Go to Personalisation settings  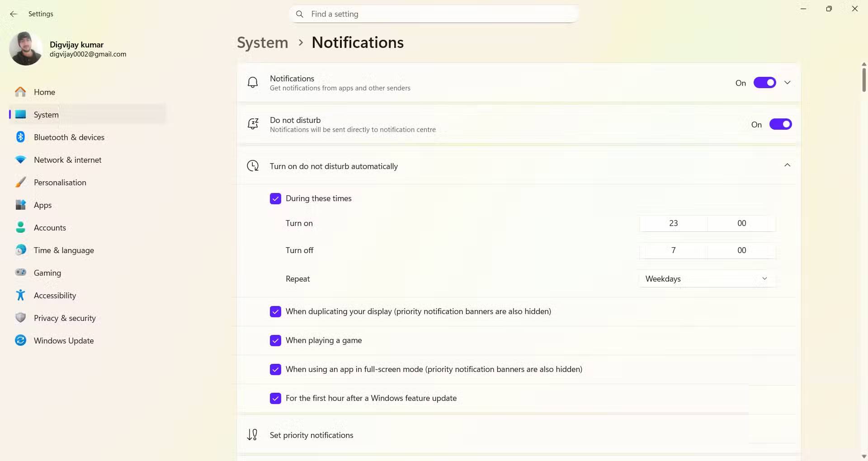pyautogui.click(x=60, y=183)
